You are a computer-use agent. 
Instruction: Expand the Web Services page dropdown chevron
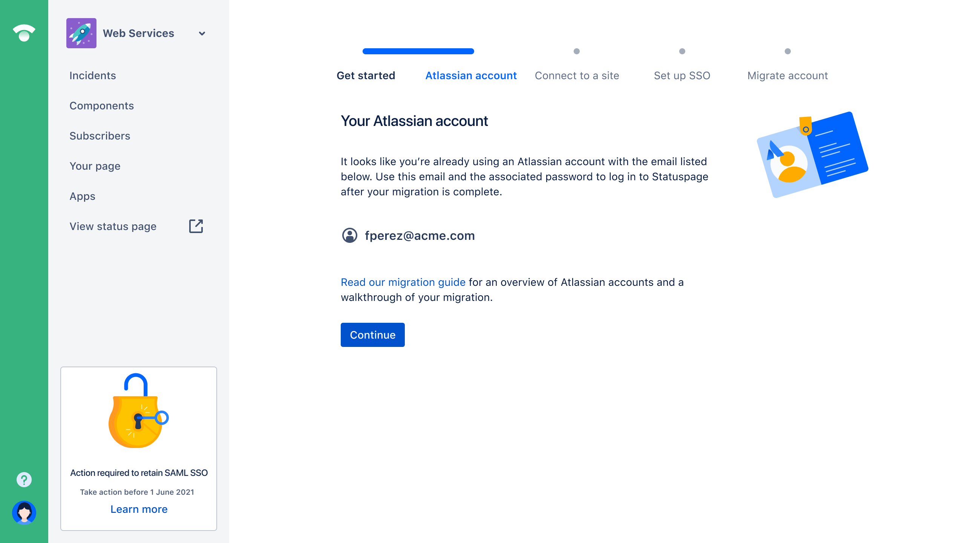tap(202, 34)
